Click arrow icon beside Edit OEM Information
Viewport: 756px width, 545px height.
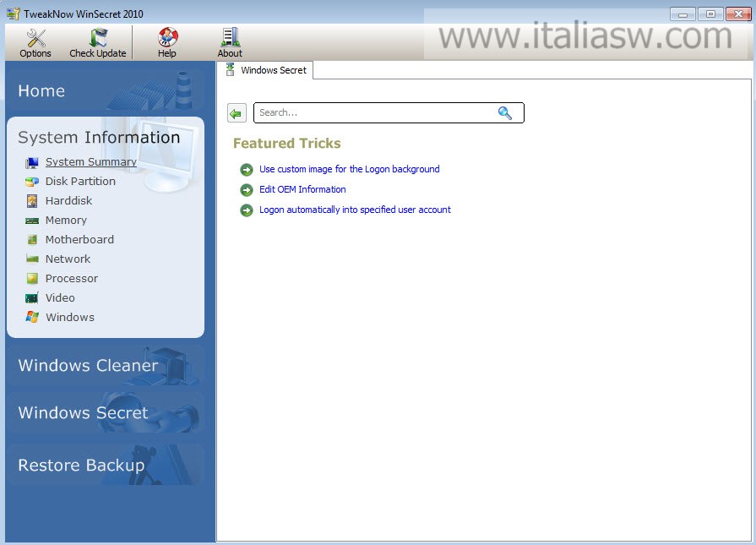[247, 190]
